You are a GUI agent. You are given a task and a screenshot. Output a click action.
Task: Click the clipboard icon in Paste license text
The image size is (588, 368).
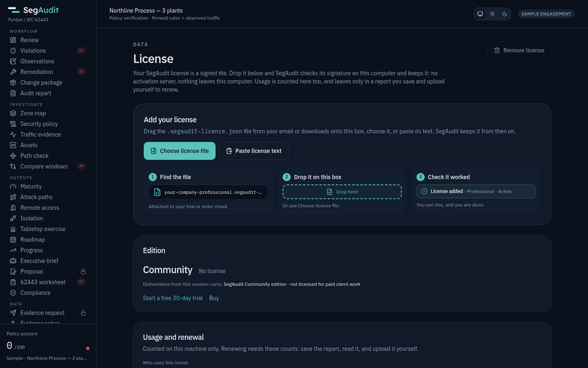coord(228,151)
